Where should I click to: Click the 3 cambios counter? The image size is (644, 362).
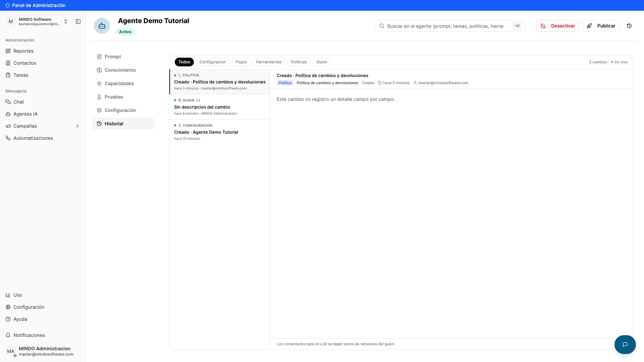pos(598,62)
